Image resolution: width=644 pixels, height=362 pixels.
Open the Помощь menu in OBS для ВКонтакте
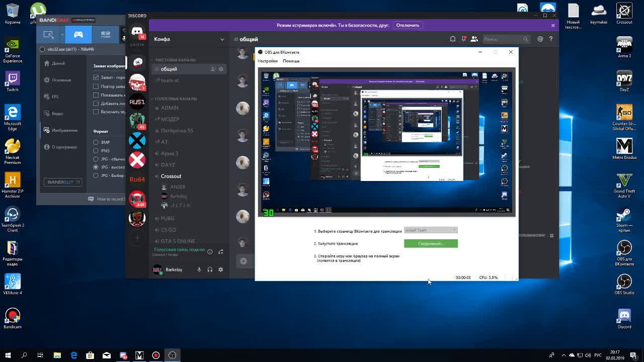point(291,61)
